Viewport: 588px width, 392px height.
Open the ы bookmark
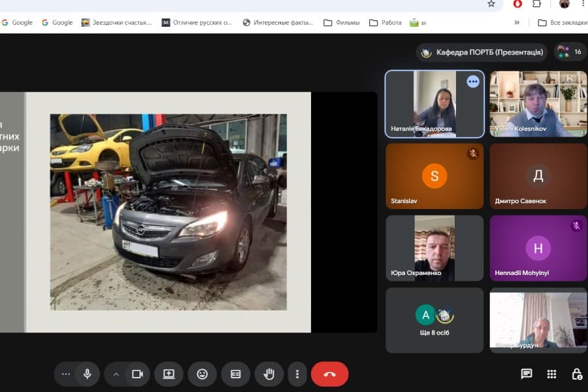coord(418,22)
